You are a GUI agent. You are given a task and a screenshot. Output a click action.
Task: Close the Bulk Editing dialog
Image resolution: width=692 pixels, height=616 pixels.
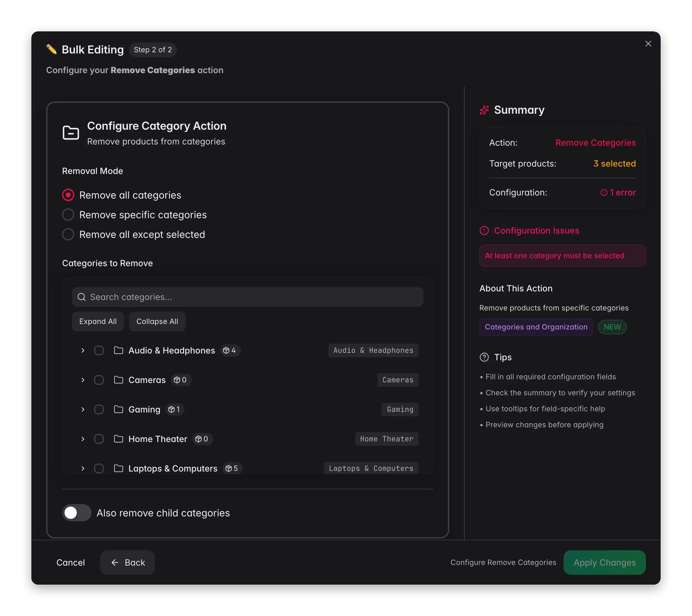point(648,44)
